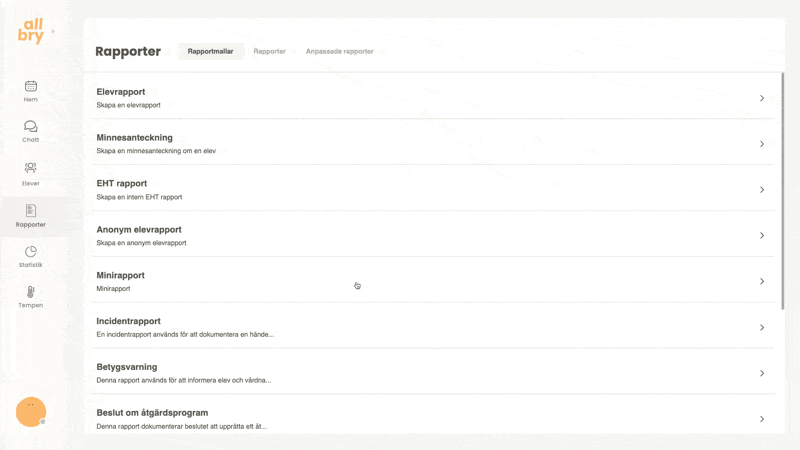Choose Beslut om åtgärdsprogram template title

click(152, 413)
